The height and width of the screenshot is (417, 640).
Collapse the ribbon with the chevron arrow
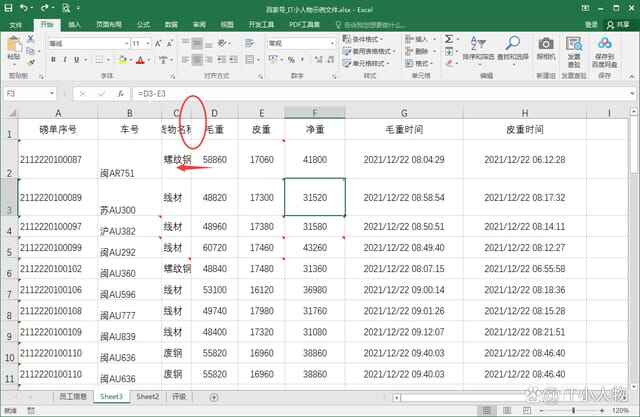click(x=631, y=76)
